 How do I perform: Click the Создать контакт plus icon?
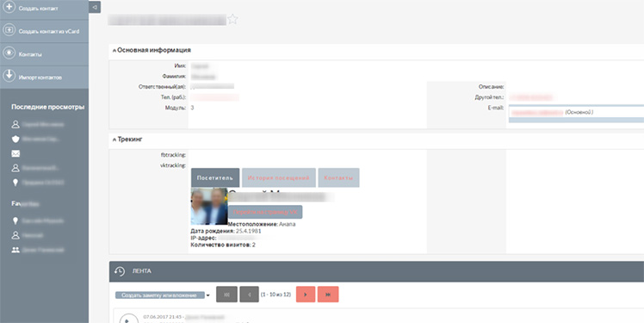click(9, 8)
